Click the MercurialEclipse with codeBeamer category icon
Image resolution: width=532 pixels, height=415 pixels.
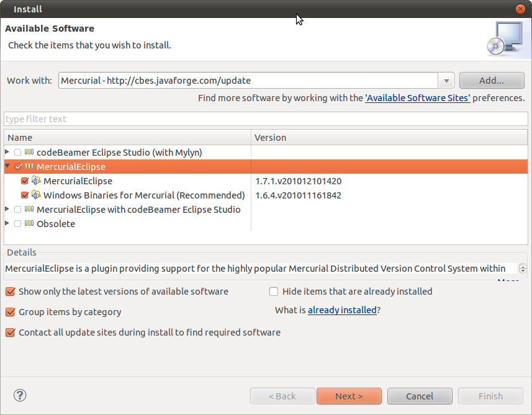tap(29, 209)
